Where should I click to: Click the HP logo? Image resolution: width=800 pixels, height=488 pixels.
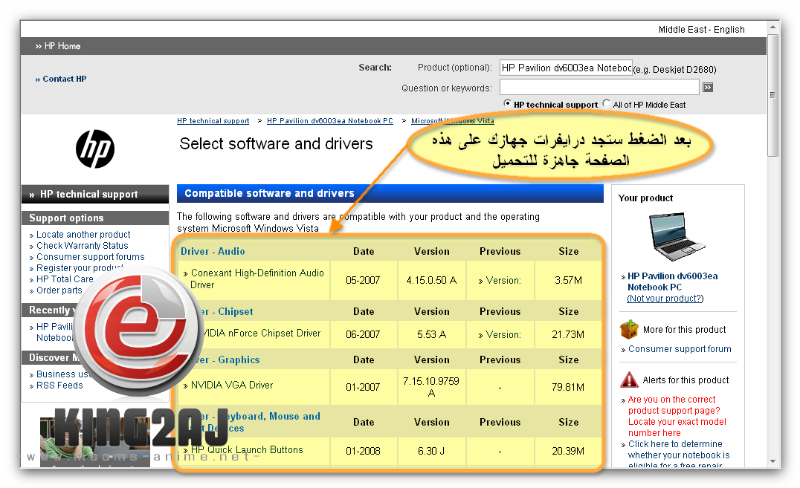(96, 149)
